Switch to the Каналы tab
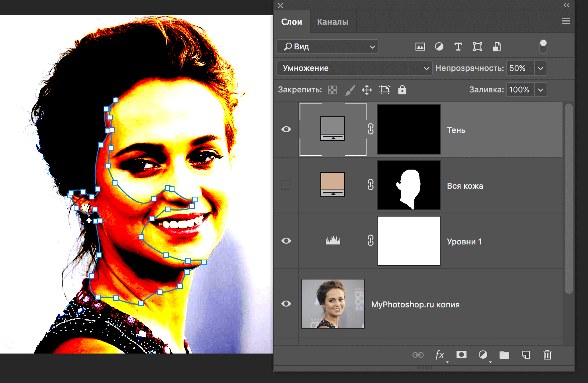Screen dimensions: 588x383 (x=332, y=21)
